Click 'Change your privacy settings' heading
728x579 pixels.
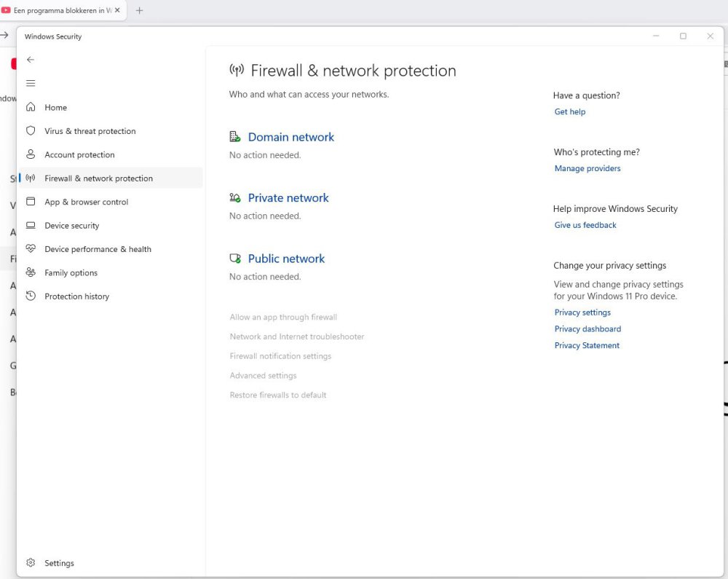click(x=609, y=265)
